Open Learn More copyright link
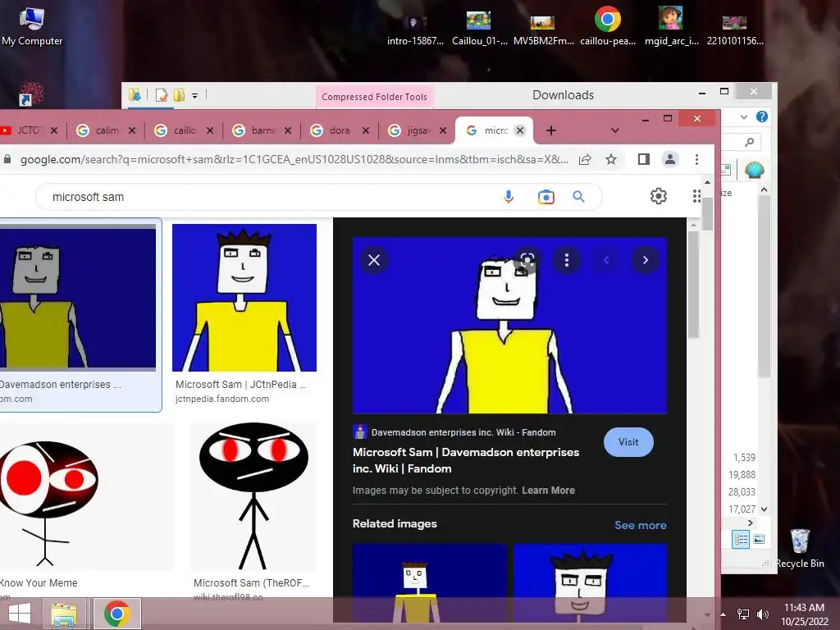Screen dimensions: 840x630 click(x=548, y=491)
